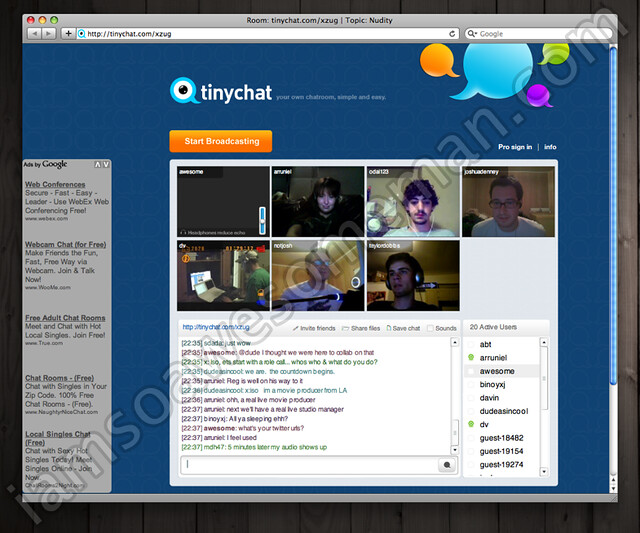Click the next ad arrow in Ads by Google
The image size is (640, 533).
(x=106, y=164)
